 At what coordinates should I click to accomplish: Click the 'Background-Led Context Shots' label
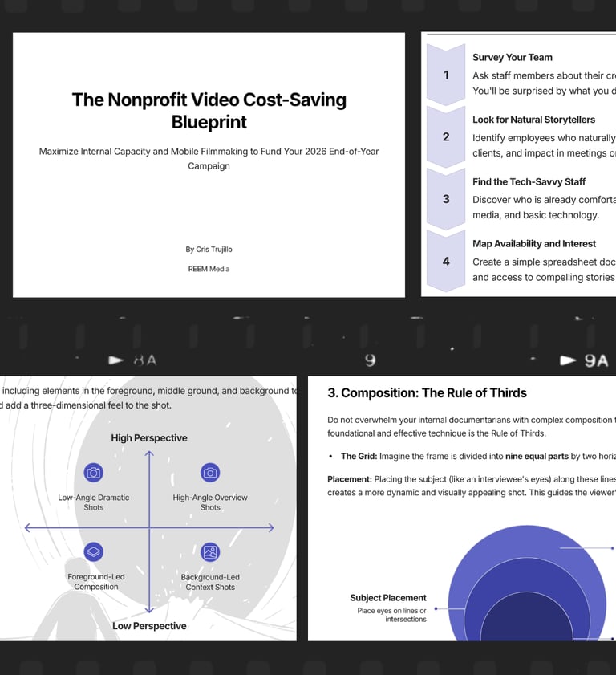pos(210,582)
